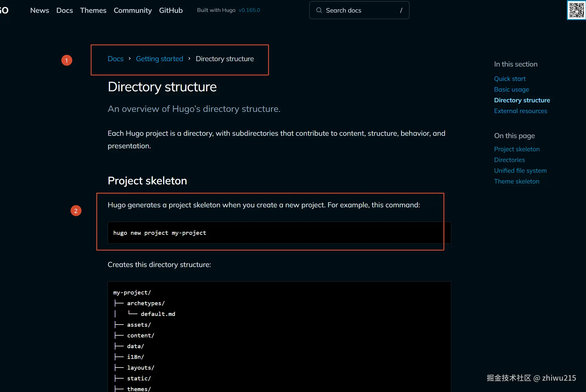
Task: Open the News menu item
Action: click(x=40, y=10)
